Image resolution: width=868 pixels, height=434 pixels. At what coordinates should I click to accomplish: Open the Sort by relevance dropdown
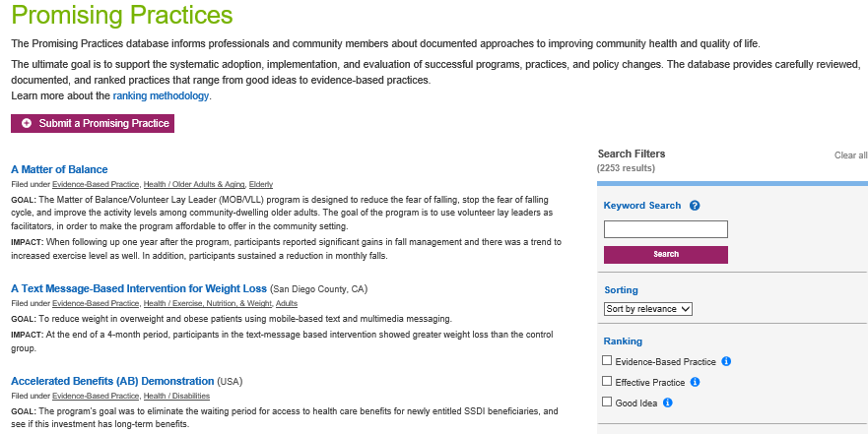click(x=648, y=309)
